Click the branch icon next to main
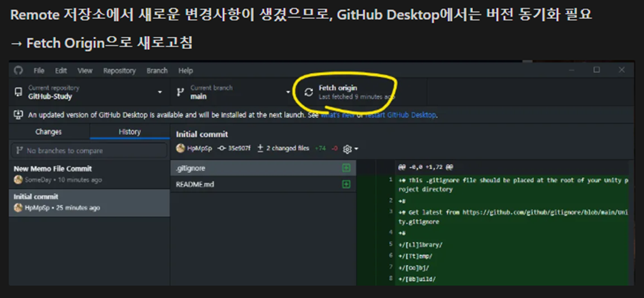This screenshot has height=298, width=644. click(180, 92)
